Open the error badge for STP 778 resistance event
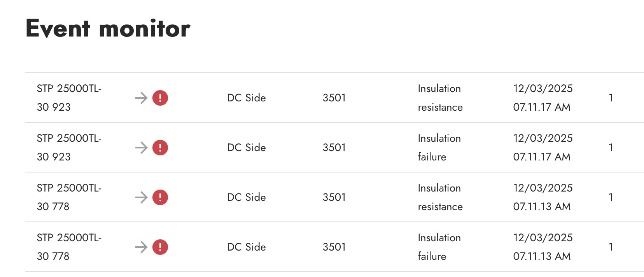This screenshot has height=277, width=644. pos(160,197)
